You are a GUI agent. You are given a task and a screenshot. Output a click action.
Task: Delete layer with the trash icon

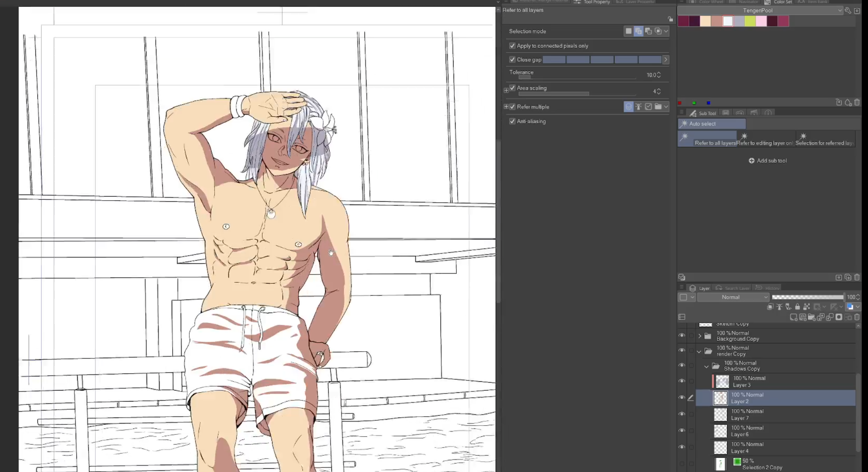pos(857,317)
